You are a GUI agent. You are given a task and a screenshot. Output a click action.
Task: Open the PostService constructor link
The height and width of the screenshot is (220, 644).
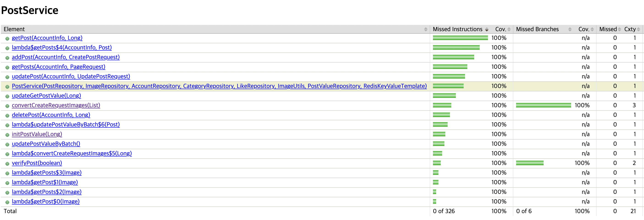pyautogui.click(x=219, y=86)
